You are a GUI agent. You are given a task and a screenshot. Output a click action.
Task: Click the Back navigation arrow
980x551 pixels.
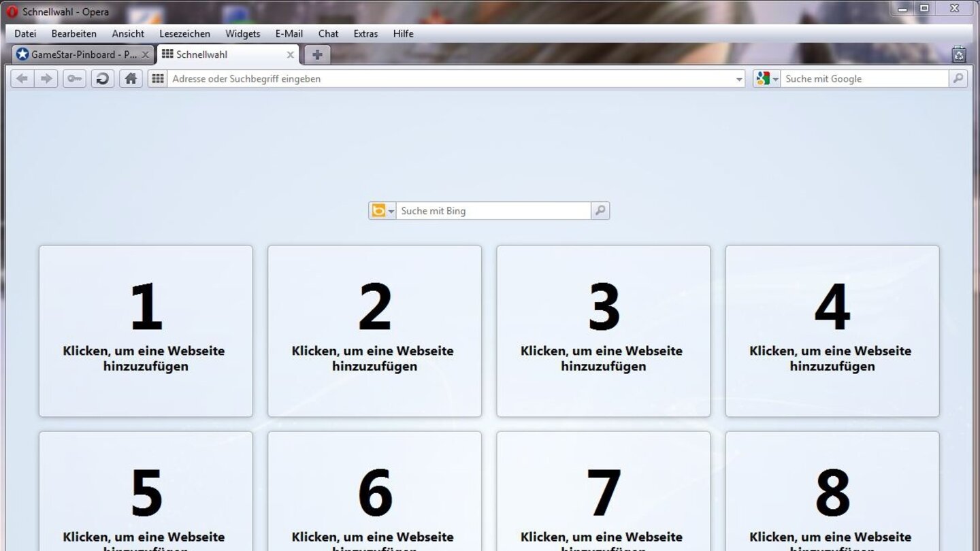[x=22, y=79]
